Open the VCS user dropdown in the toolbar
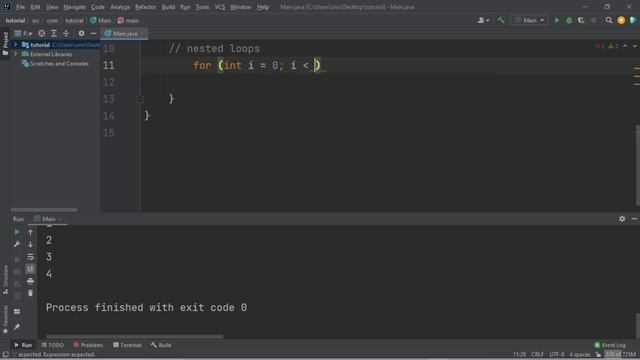 [x=484, y=20]
